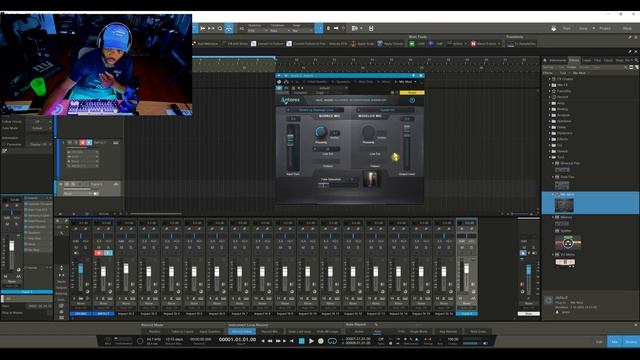This screenshot has height=360, width=640.
Task: Toggle the Loop Active button in the transport
Action: point(332,341)
